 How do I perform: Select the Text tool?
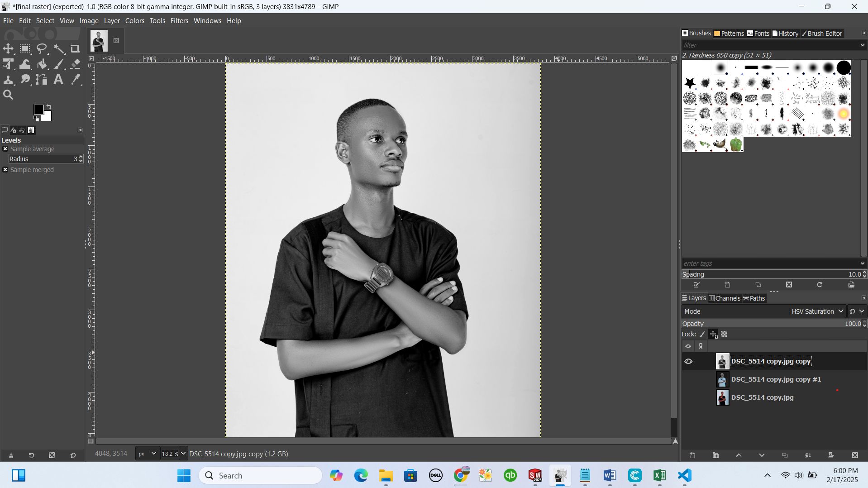pyautogui.click(x=58, y=80)
